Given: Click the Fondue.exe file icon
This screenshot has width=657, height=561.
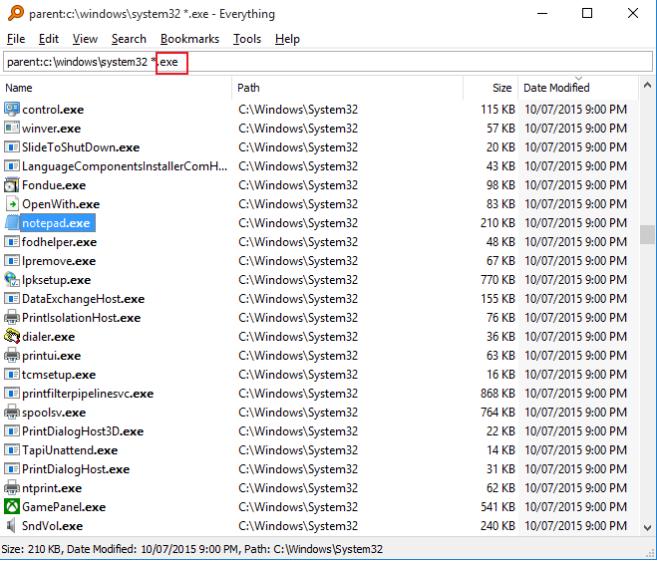Looking at the screenshot, I should [x=12, y=185].
